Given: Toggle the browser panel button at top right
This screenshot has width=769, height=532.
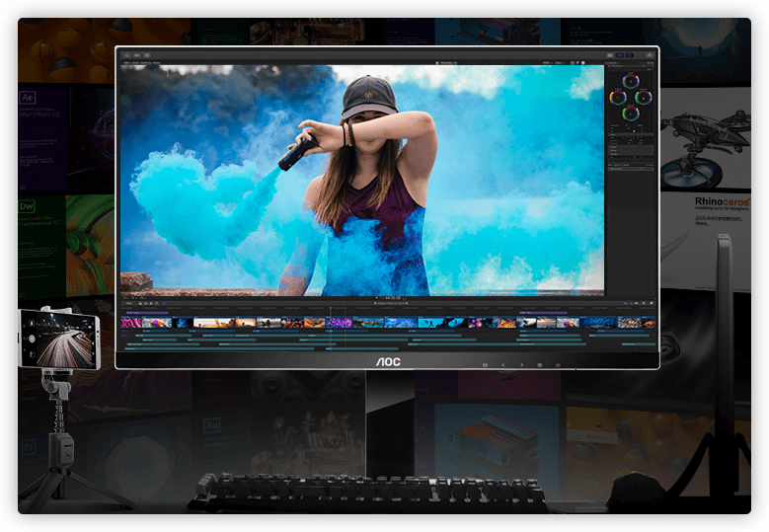Looking at the screenshot, I should coord(611,55).
